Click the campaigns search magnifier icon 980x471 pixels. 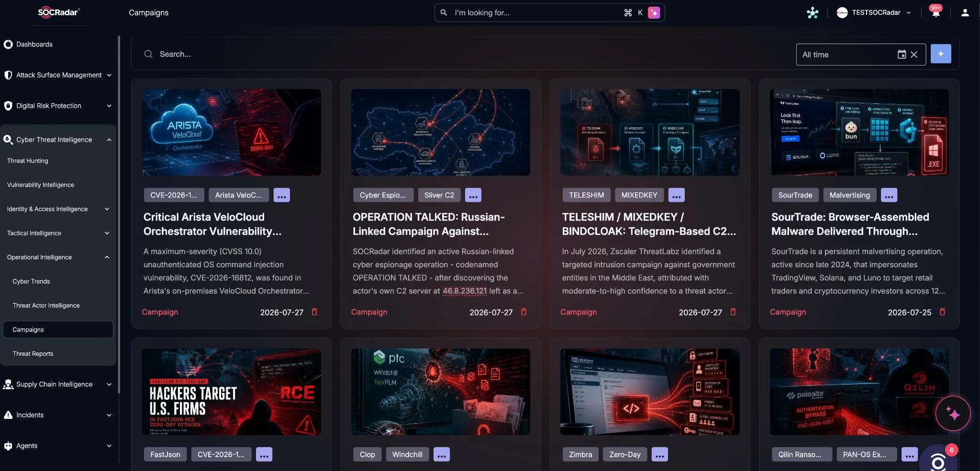coord(148,54)
